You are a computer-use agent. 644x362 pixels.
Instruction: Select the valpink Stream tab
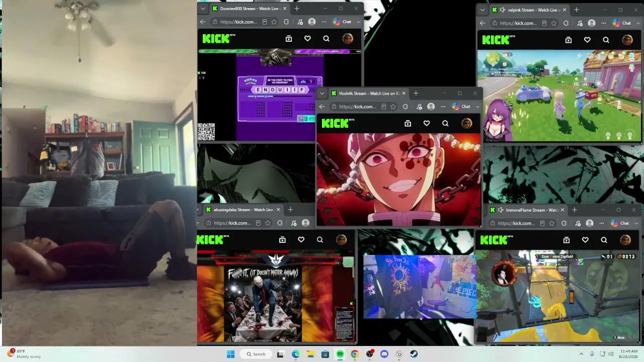pos(529,10)
